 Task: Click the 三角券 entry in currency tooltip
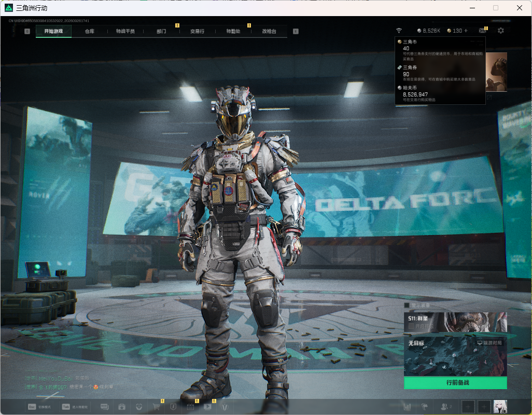click(440, 73)
